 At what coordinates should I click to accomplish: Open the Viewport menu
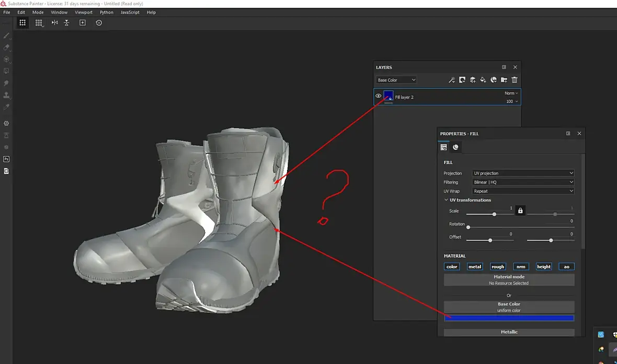(84, 12)
